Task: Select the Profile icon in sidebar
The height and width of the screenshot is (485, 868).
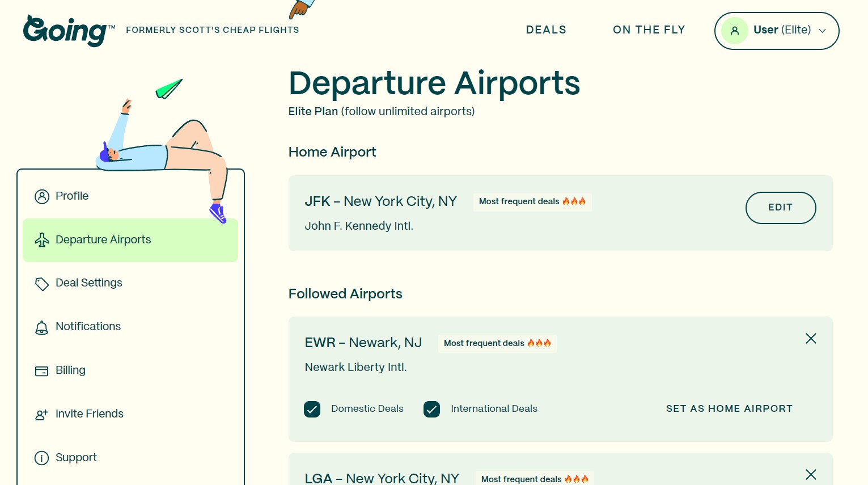Action: [42, 196]
